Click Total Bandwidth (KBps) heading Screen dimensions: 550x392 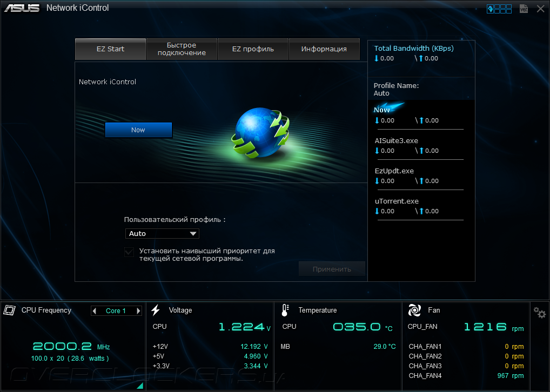[413, 49]
